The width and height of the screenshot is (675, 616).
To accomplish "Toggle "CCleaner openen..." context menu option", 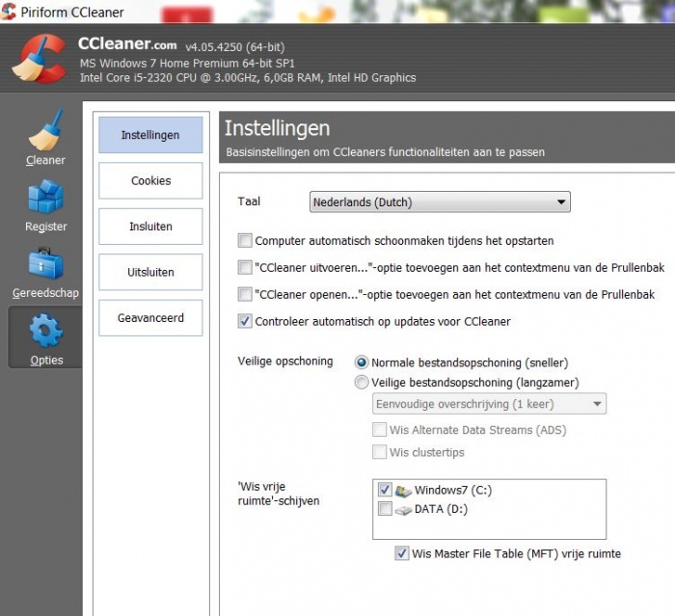I will click(245, 294).
